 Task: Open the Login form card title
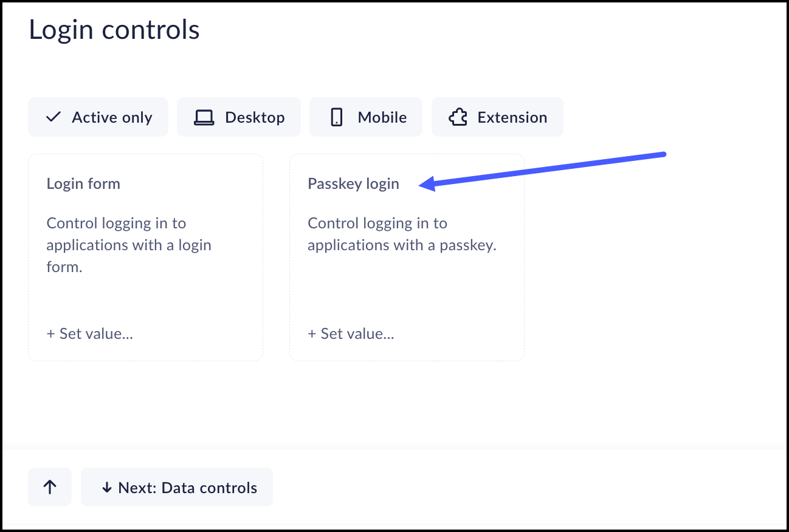click(x=83, y=184)
